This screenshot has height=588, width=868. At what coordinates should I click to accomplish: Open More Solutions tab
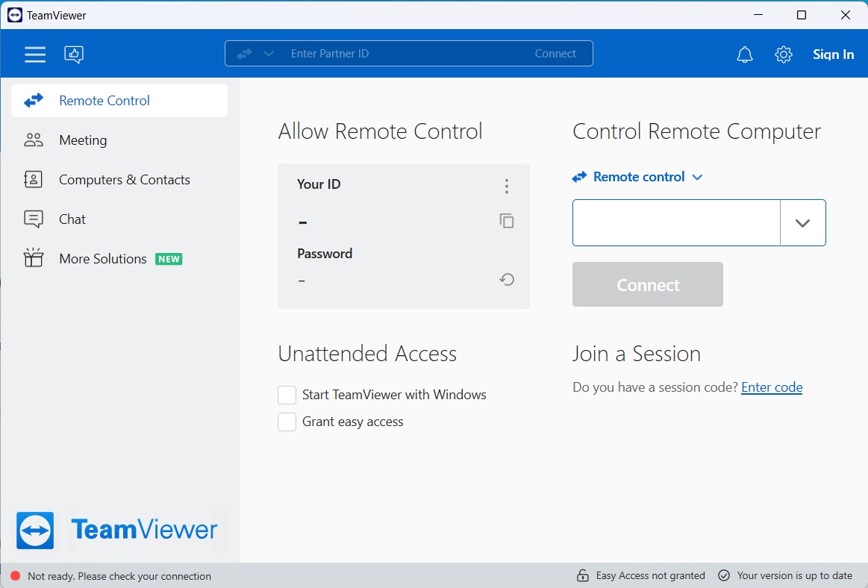tap(119, 259)
